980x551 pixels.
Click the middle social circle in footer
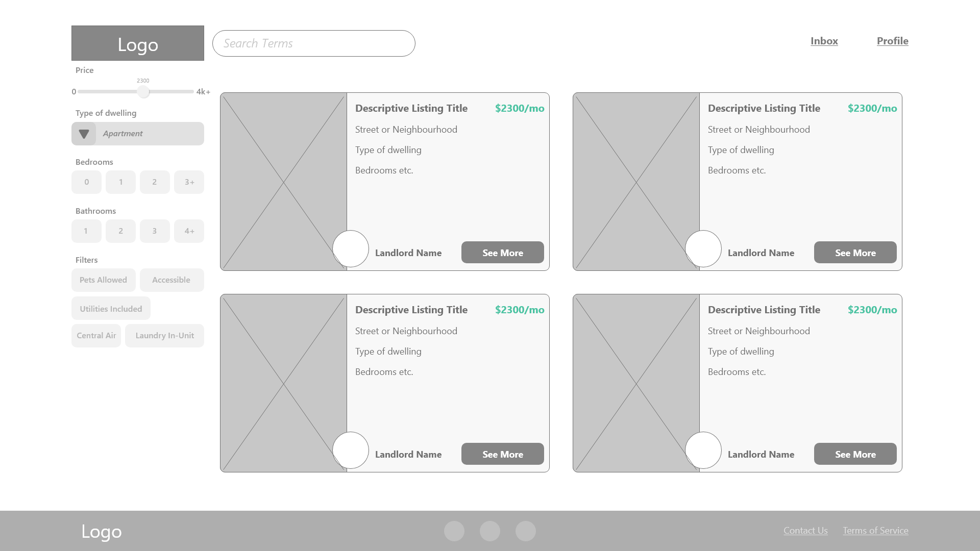[489, 531]
